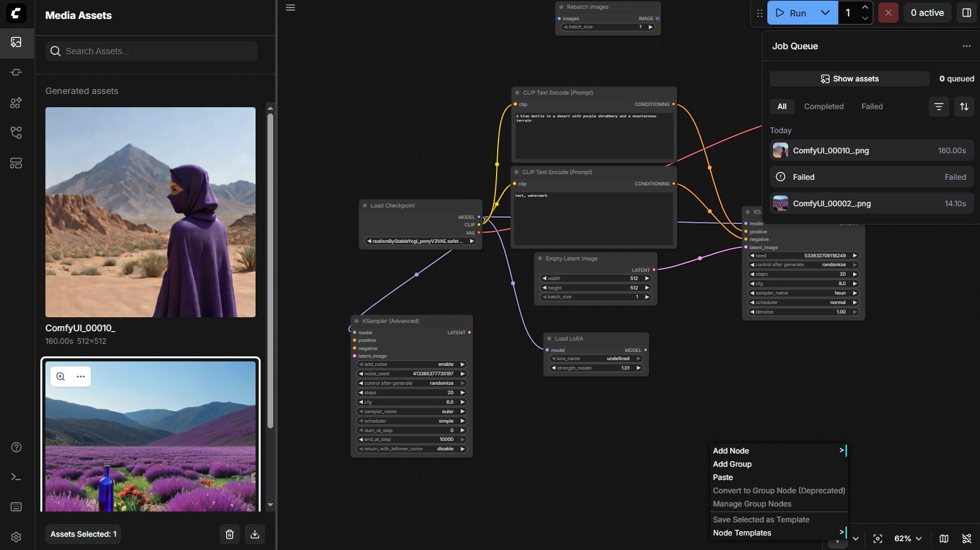Open the Media Assets sidebar icon
Image resolution: width=980 pixels, height=550 pixels.
click(x=16, y=42)
